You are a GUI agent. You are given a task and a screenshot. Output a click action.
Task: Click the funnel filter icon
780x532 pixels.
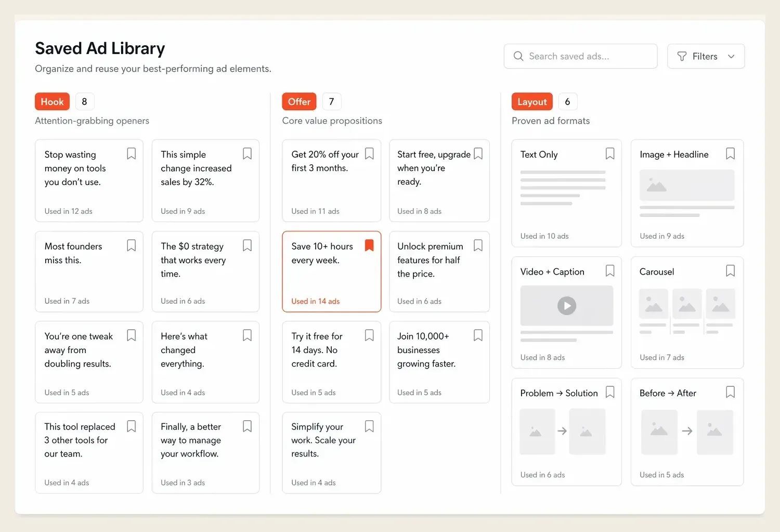[682, 56]
